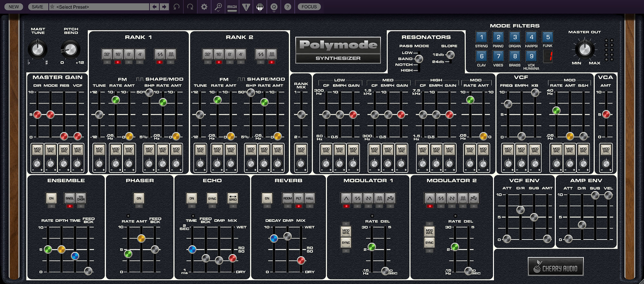Expand the zoom magnifier menu

(x=218, y=7)
